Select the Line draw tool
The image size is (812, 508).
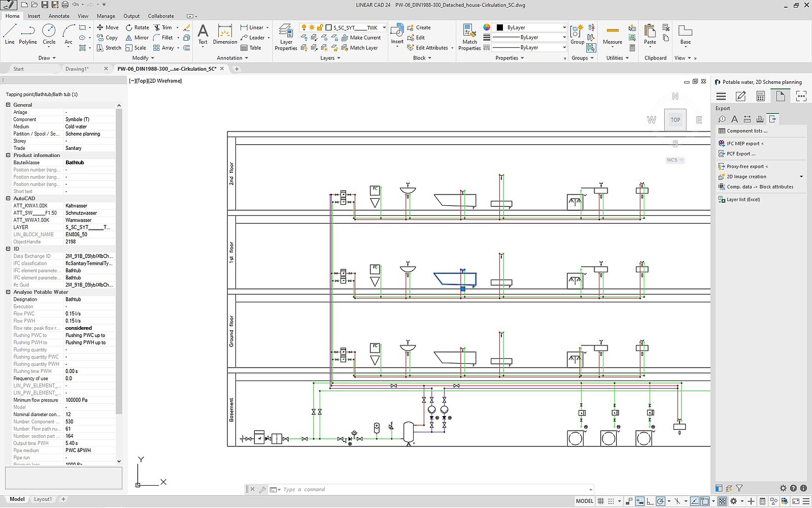pos(10,34)
